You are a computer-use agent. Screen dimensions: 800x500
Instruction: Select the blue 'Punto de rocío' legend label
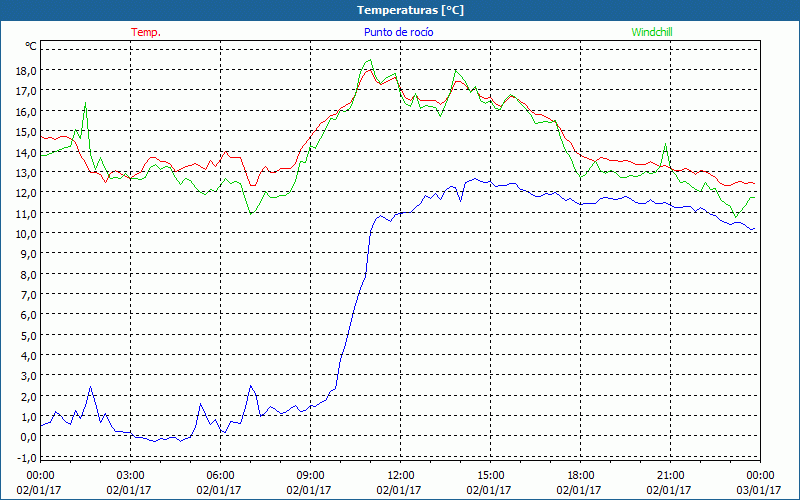(x=398, y=32)
